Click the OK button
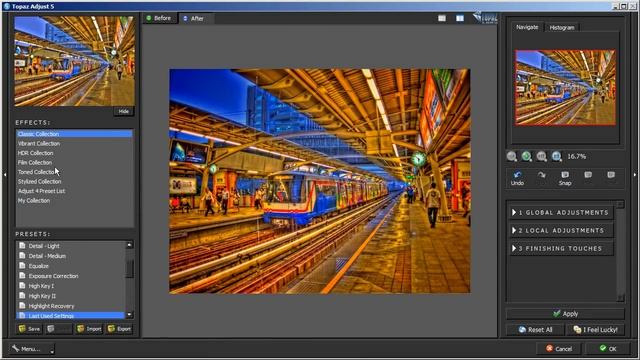Image resolution: width=640 pixels, height=360 pixels. click(608, 349)
